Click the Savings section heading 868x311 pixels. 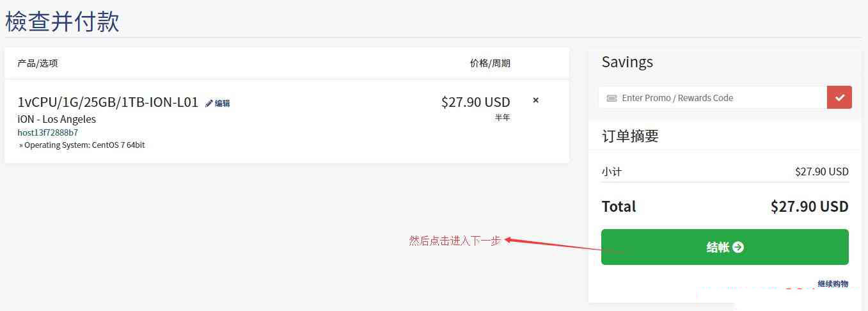tap(627, 62)
